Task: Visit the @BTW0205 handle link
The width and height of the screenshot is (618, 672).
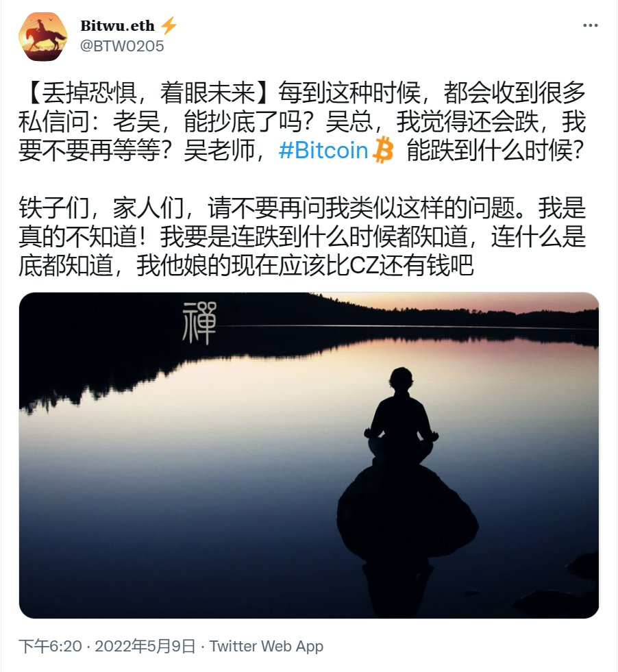Action: (x=122, y=46)
